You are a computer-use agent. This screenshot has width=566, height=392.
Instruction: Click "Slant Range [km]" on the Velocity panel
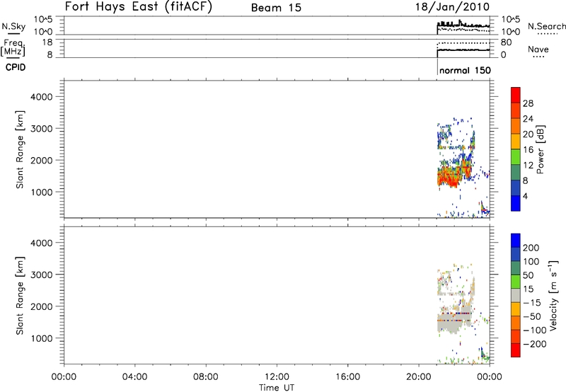(20, 296)
